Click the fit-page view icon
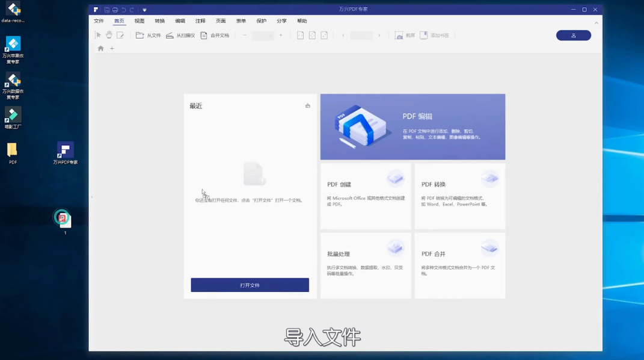 (x=312, y=36)
